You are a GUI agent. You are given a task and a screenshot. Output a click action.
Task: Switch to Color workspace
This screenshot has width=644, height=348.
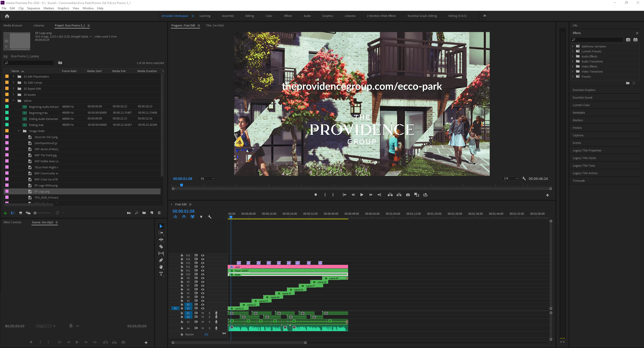tap(269, 16)
